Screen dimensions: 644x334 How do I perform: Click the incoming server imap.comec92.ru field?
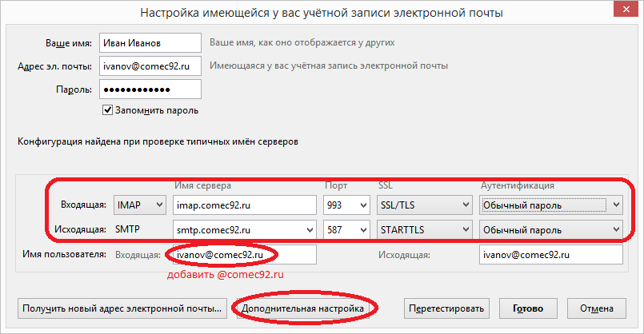(x=245, y=205)
